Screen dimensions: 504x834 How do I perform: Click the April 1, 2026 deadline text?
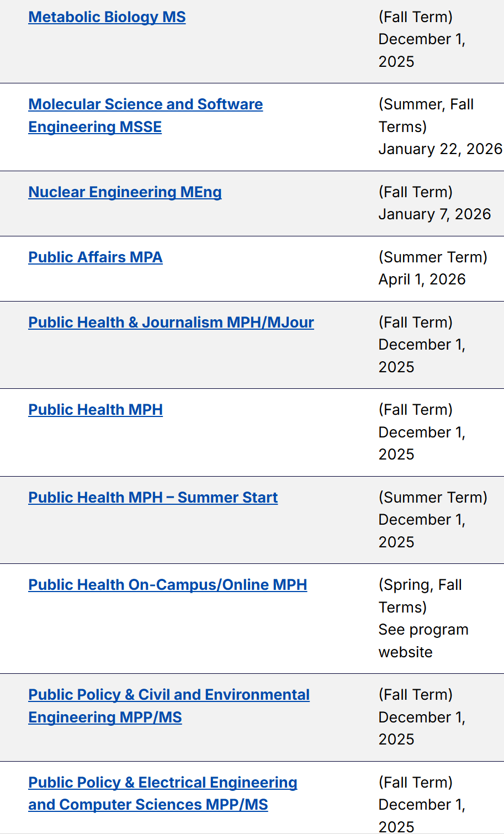pos(422,279)
